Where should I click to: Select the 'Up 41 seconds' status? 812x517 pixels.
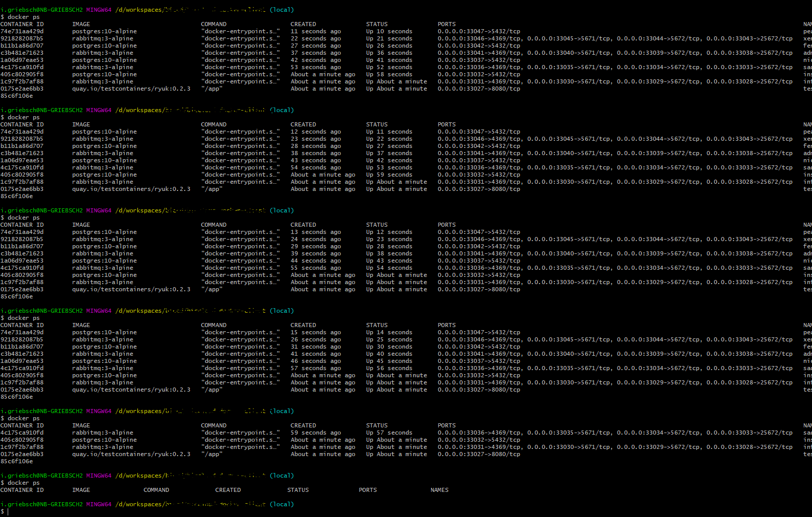pyautogui.click(x=389, y=60)
